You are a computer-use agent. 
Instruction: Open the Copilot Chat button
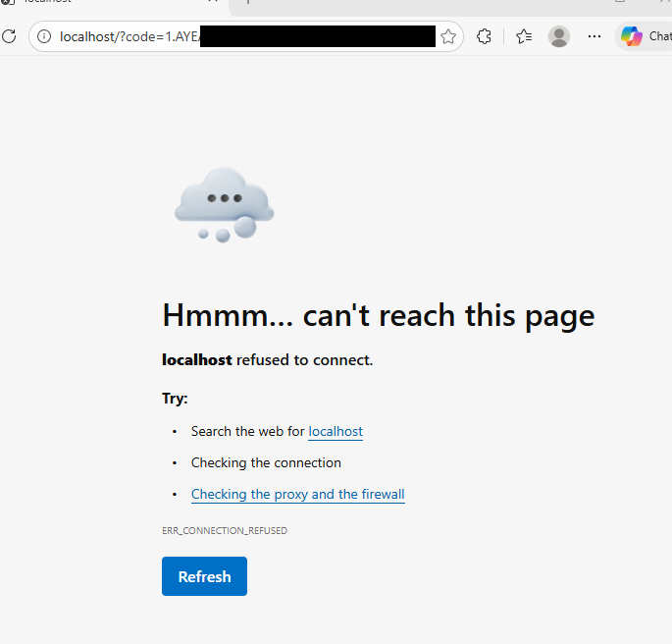pyautogui.click(x=646, y=37)
